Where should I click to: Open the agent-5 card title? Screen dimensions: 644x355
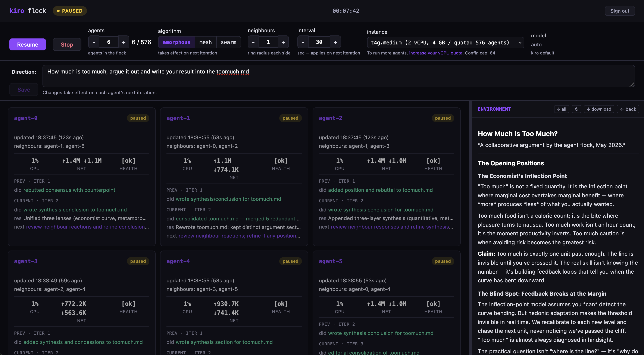pyautogui.click(x=331, y=261)
